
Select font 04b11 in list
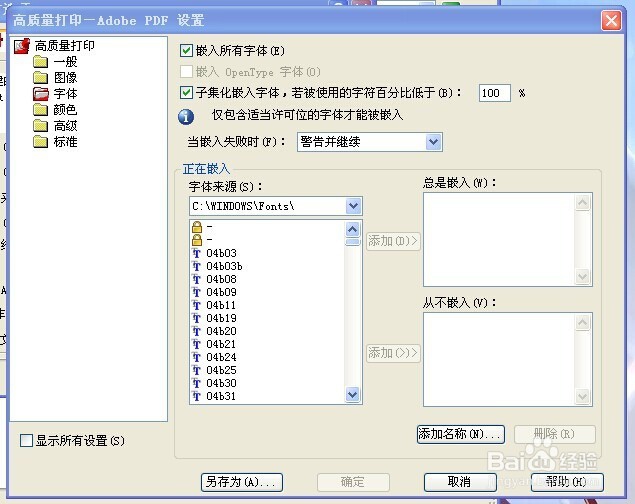pos(221,305)
